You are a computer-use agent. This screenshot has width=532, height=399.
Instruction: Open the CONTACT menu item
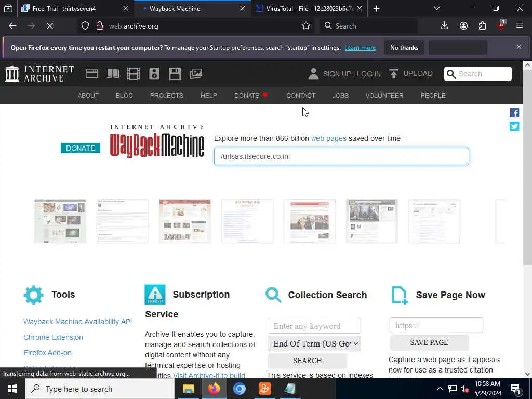[x=301, y=96]
